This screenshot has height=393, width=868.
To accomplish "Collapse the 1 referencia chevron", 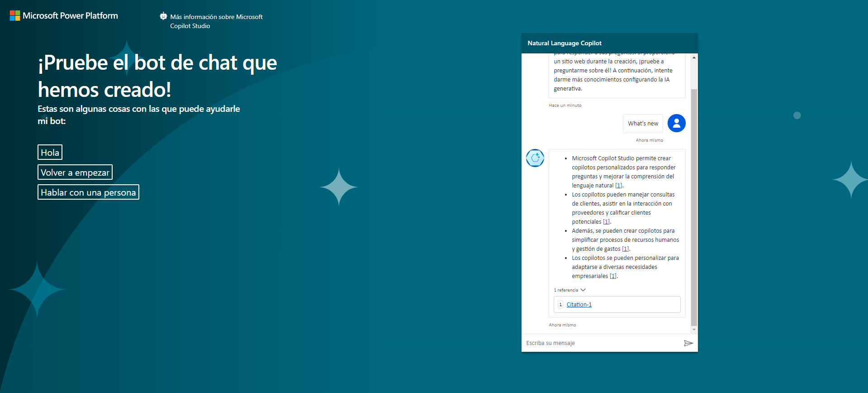I will click(583, 290).
